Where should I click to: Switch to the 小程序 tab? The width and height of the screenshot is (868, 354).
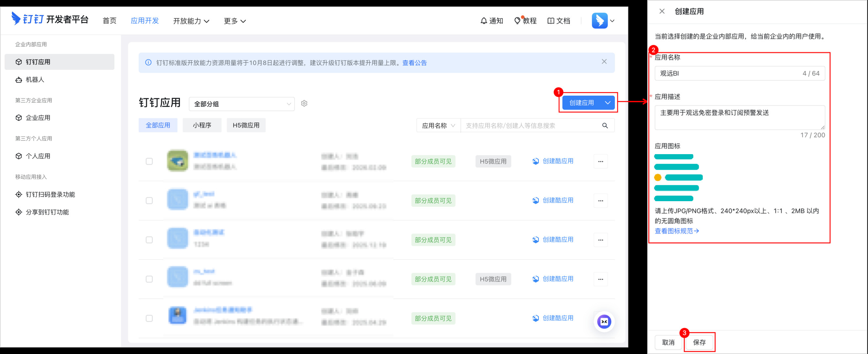[202, 125]
